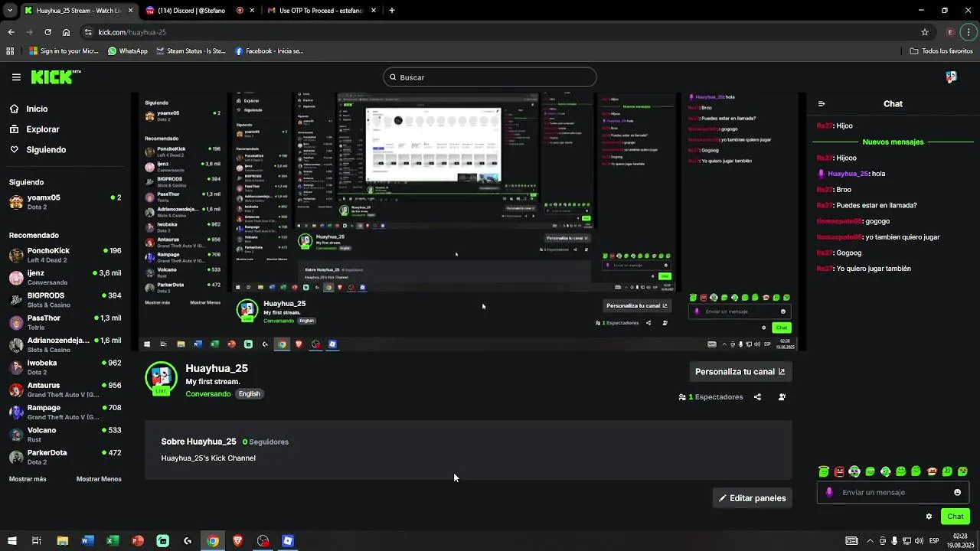Open the iwobeka Dota 2 channel
Viewport: 980px width, 551px height.
coord(65,367)
